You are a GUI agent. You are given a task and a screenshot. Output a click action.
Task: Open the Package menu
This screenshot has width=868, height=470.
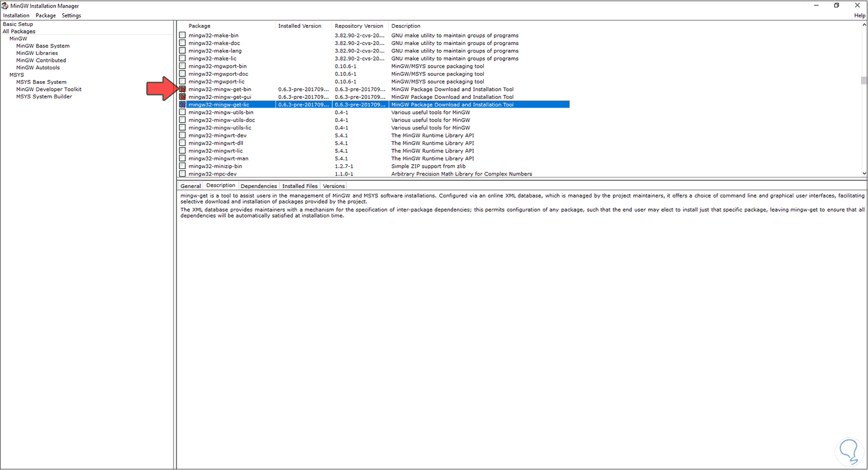coord(46,16)
